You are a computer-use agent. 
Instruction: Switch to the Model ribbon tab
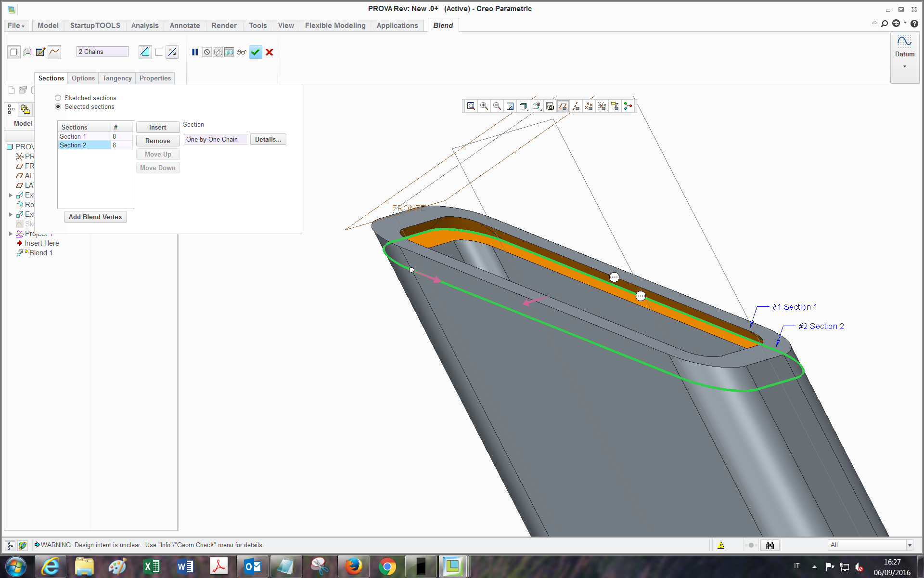48,26
